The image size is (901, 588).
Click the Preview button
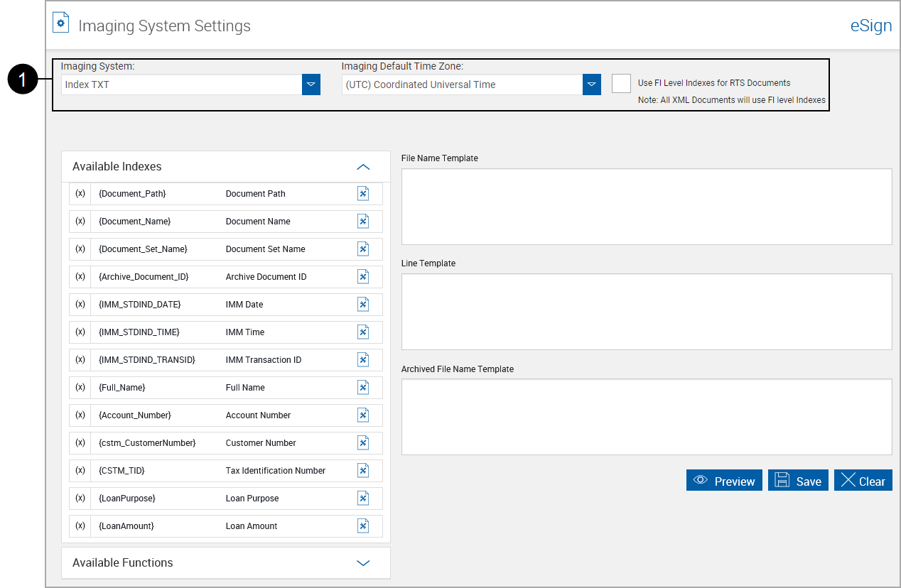724,480
